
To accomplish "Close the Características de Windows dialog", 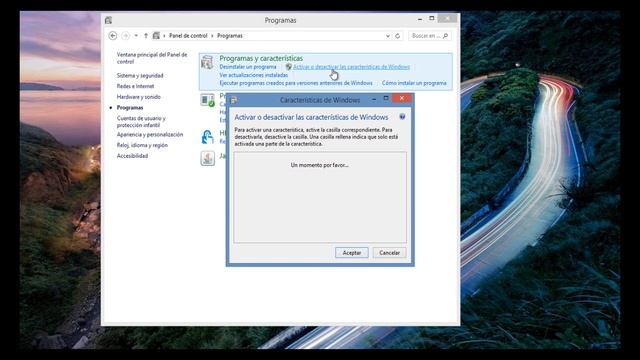I will tap(402, 98).
